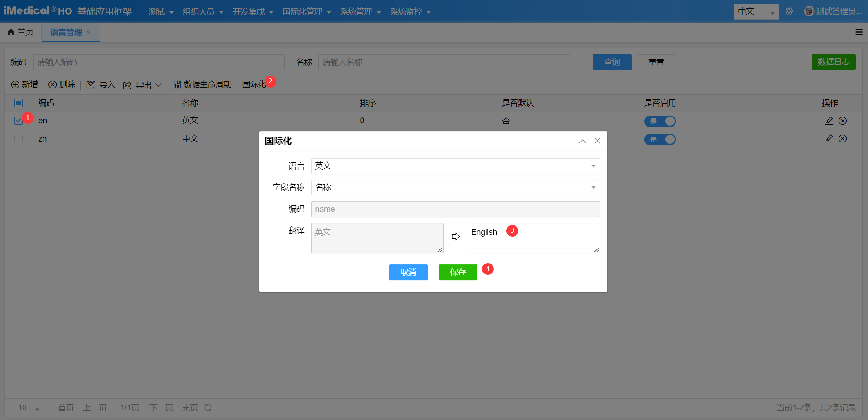Screen dimensions: 868x420
Task: Open settings gear icon in top bar
Action: pyautogui.click(x=789, y=11)
